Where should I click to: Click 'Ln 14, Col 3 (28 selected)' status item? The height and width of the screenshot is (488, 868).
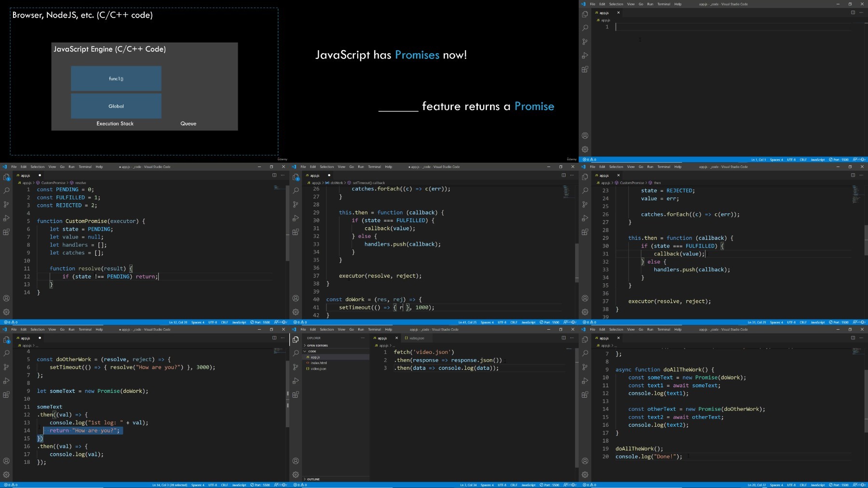(x=170, y=485)
